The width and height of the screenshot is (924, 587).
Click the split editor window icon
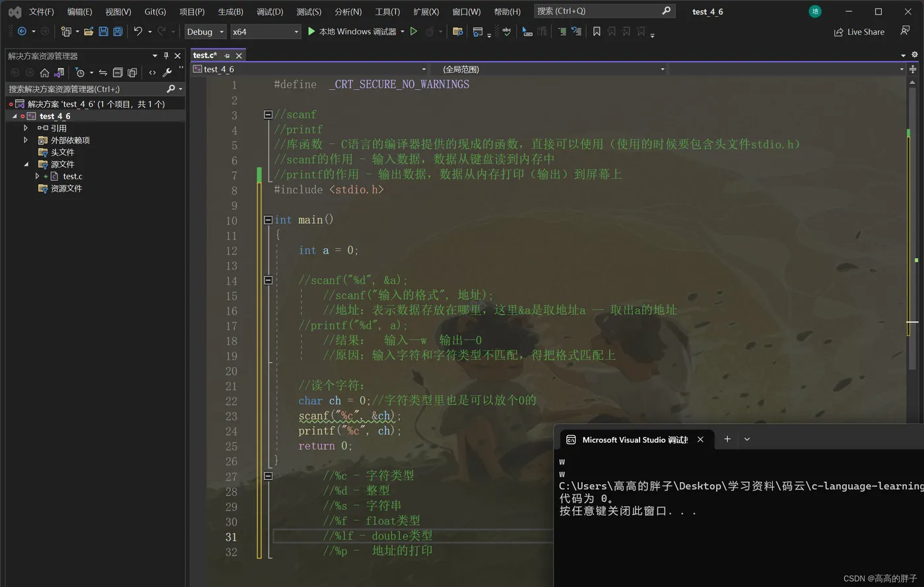(x=913, y=69)
